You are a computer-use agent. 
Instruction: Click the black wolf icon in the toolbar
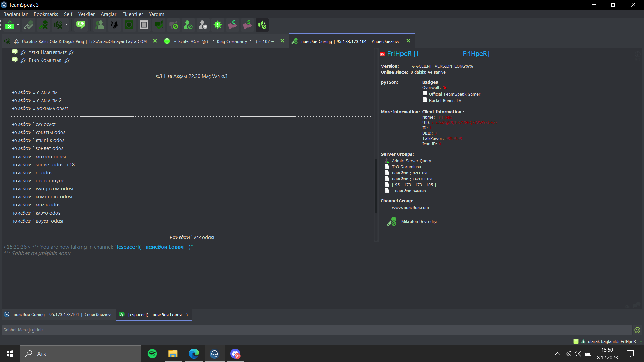pyautogui.click(x=114, y=25)
